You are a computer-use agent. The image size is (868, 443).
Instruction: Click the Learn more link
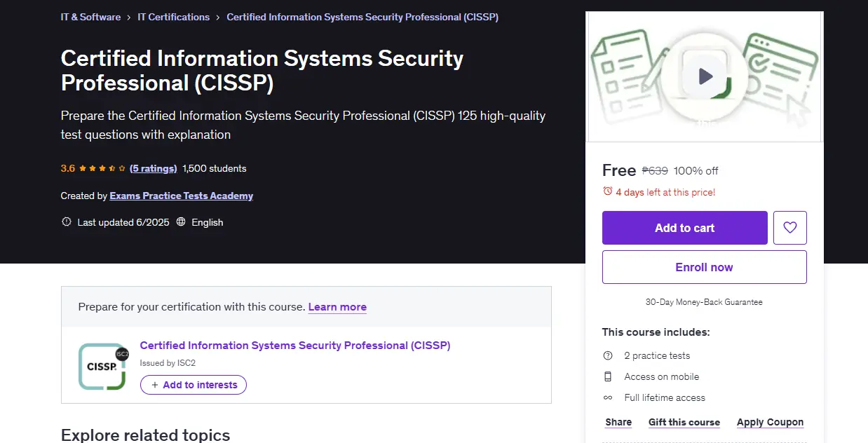tap(337, 307)
